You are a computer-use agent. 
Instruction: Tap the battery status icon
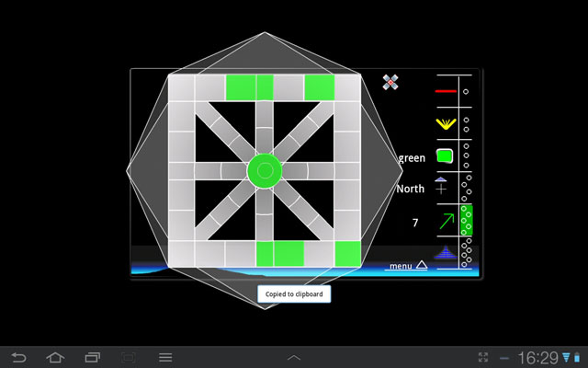coord(577,358)
